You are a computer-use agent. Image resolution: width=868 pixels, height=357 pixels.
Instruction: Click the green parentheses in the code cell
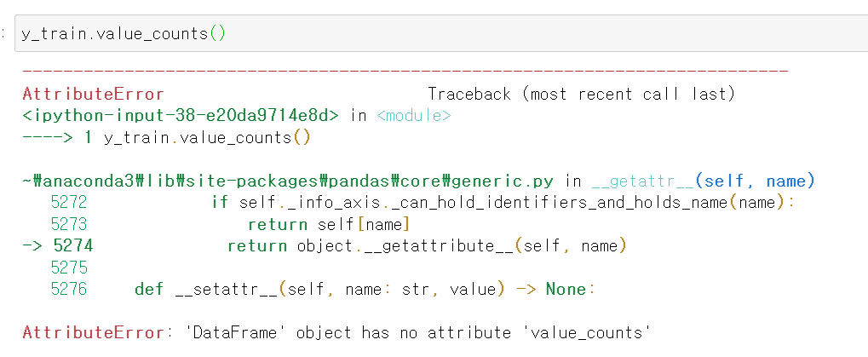click(x=217, y=34)
